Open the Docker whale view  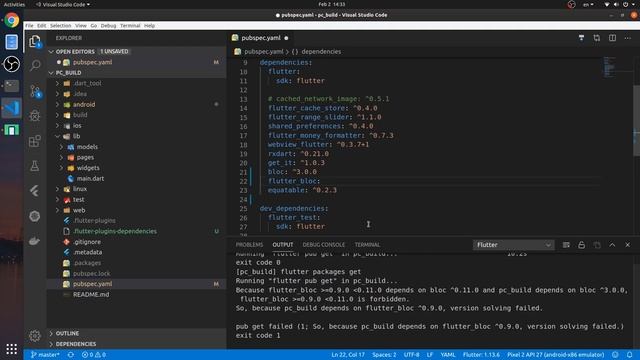pyautogui.click(x=35, y=241)
